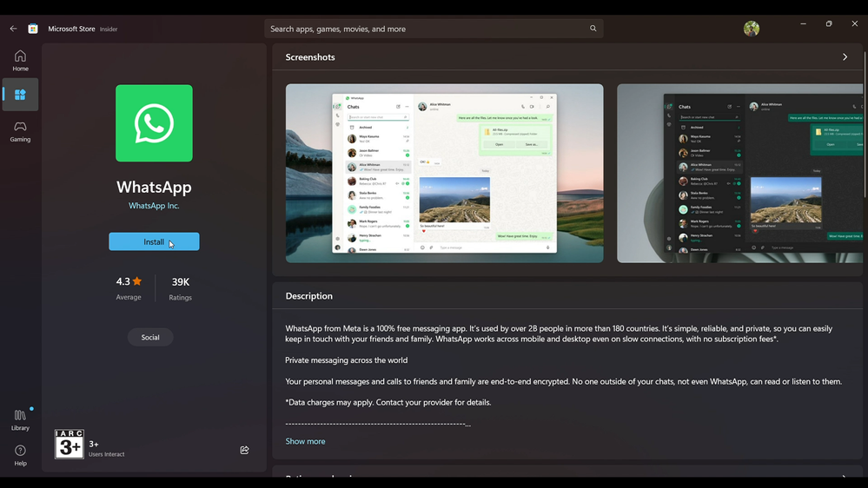Show more of the description

click(x=305, y=441)
